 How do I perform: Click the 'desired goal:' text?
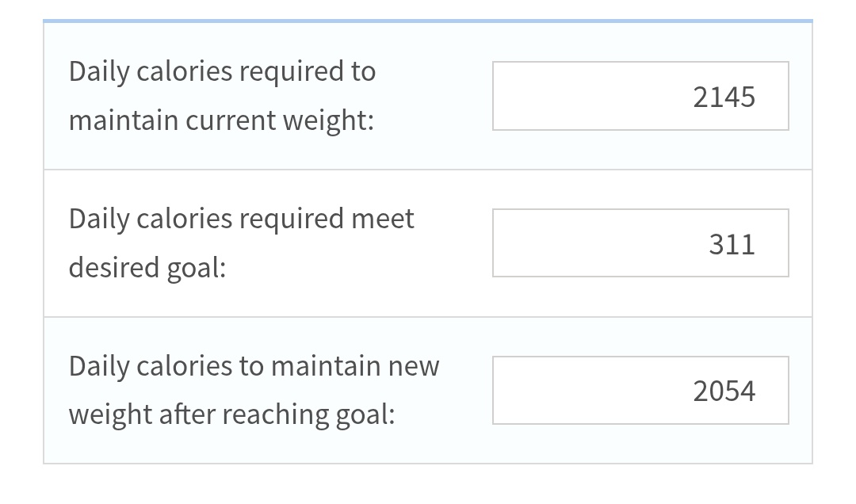pyautogui.click(x=147, y=268)
